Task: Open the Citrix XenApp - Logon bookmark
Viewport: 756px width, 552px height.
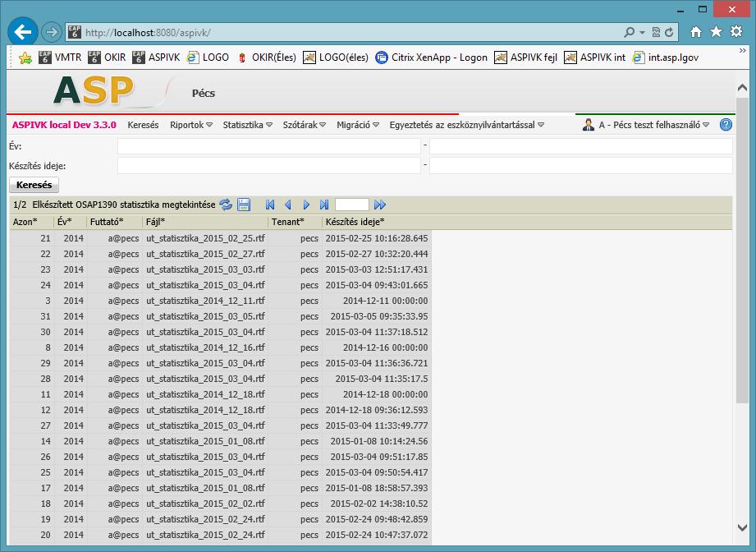Action: point(432,57)
